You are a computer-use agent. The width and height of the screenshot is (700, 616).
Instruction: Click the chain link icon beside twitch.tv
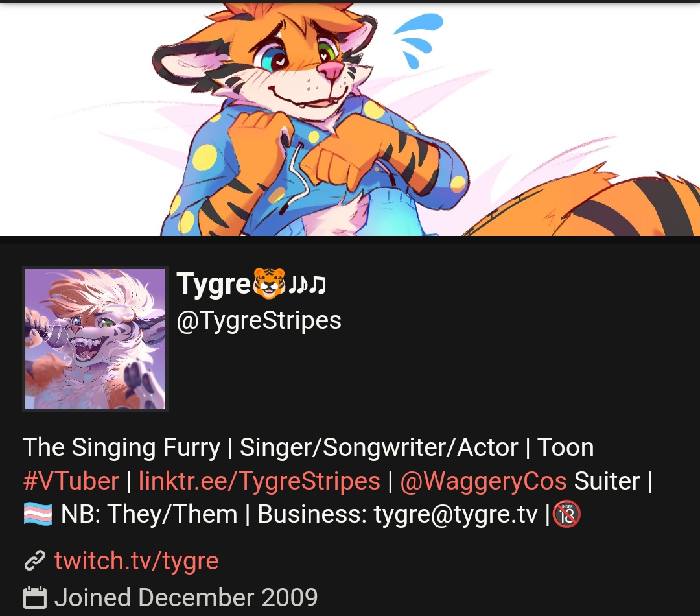click(x=34, y=561)
